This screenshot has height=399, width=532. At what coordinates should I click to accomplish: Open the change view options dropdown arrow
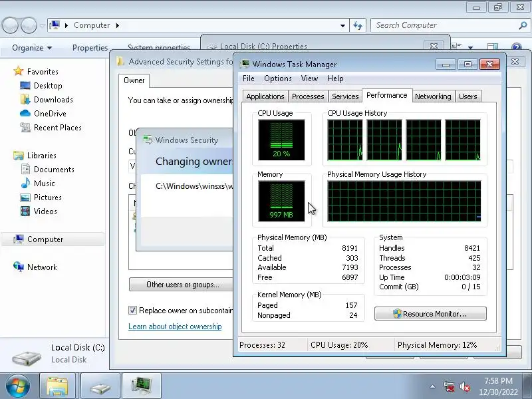tap(470, 47)
